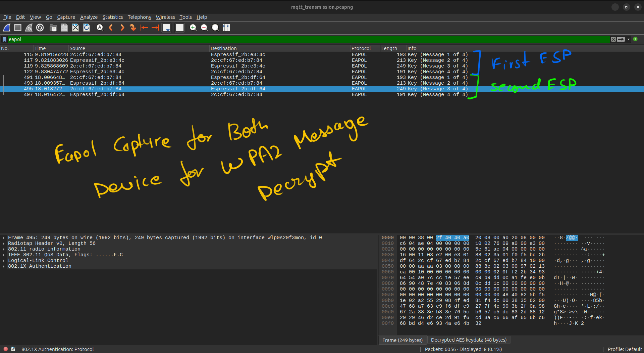Open the Edit menu
The width and height of the screenshot is (644, 353).
click(20, 17)
